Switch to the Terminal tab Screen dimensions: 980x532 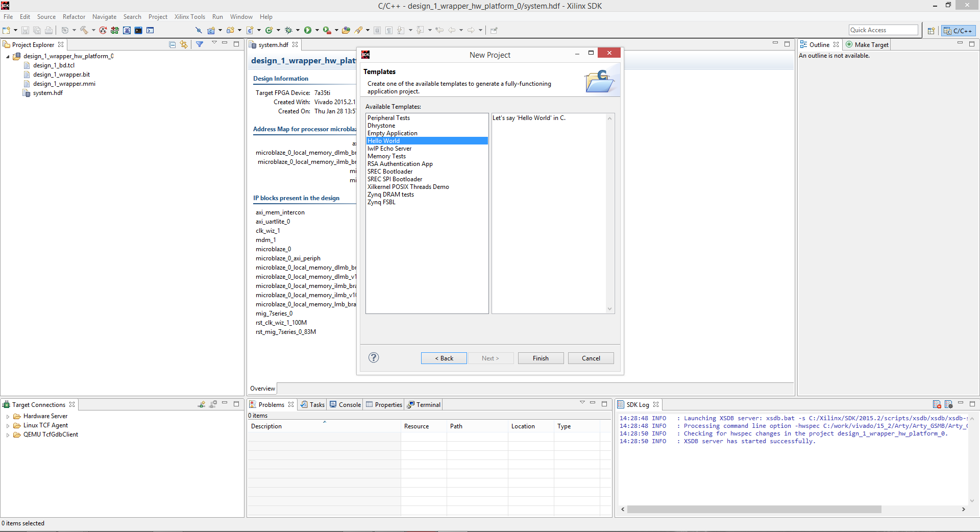(x=424, y=404)
